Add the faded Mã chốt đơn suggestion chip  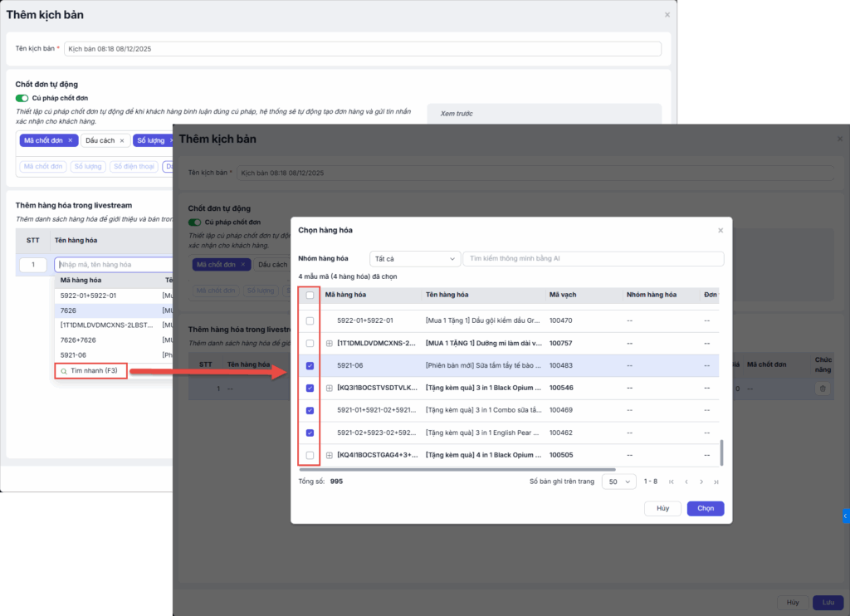(43, 167)
